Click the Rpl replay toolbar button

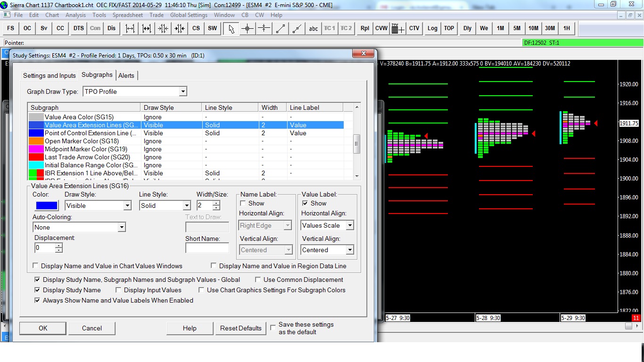(364, 28)
